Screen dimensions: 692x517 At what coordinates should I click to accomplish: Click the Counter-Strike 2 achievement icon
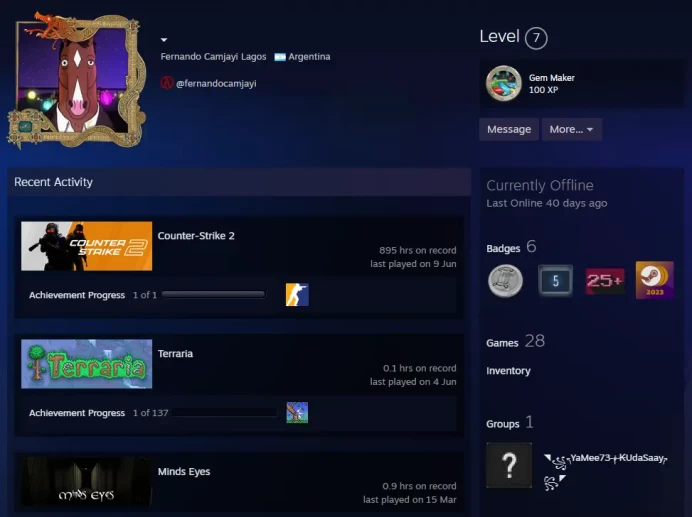coord(297,294)
